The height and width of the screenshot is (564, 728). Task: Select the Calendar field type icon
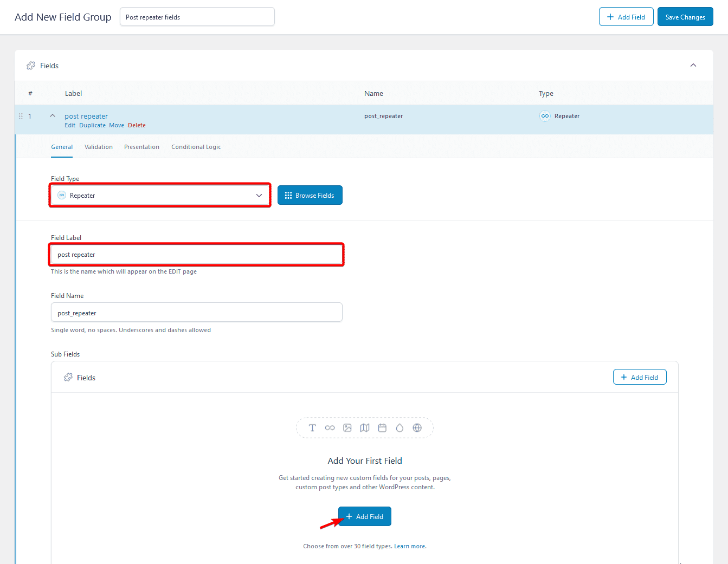pyautogui.click(x=382, y=427)
